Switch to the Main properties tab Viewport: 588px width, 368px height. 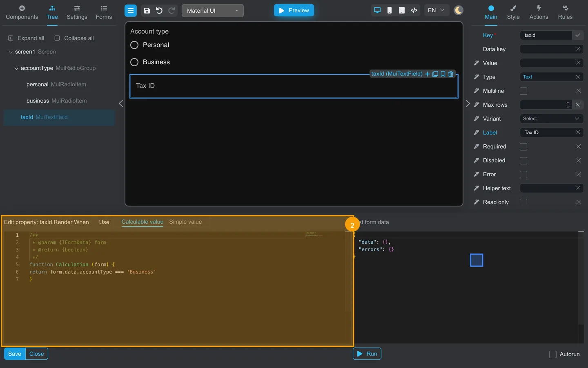[491, 13]
